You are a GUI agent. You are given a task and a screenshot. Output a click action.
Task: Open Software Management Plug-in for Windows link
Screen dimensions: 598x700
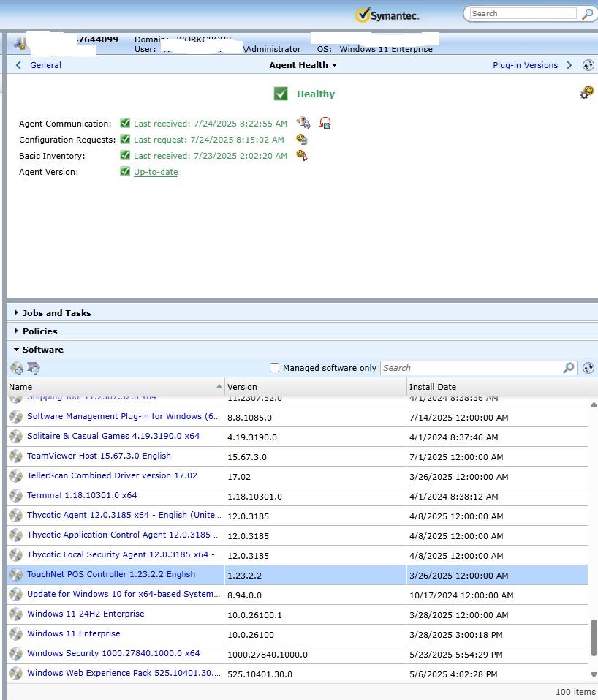tap(124, 416)
